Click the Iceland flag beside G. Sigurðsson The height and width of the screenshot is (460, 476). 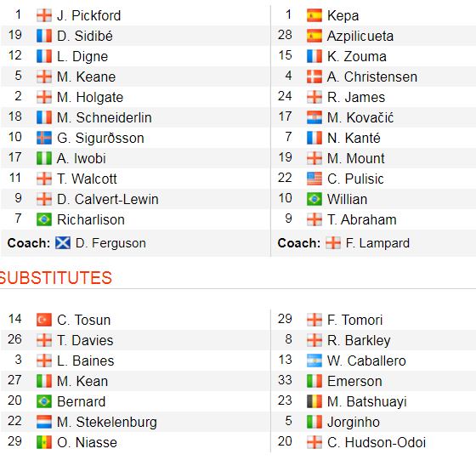[44, 138]
